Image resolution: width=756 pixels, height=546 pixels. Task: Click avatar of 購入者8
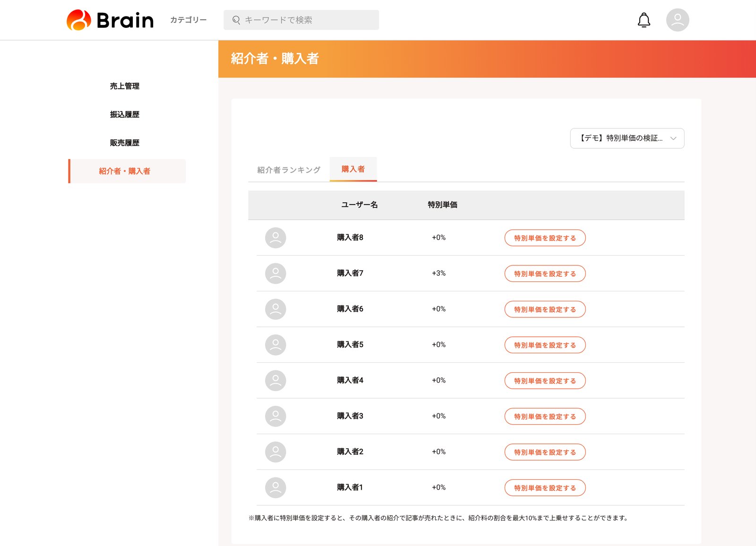pos(275,238)
